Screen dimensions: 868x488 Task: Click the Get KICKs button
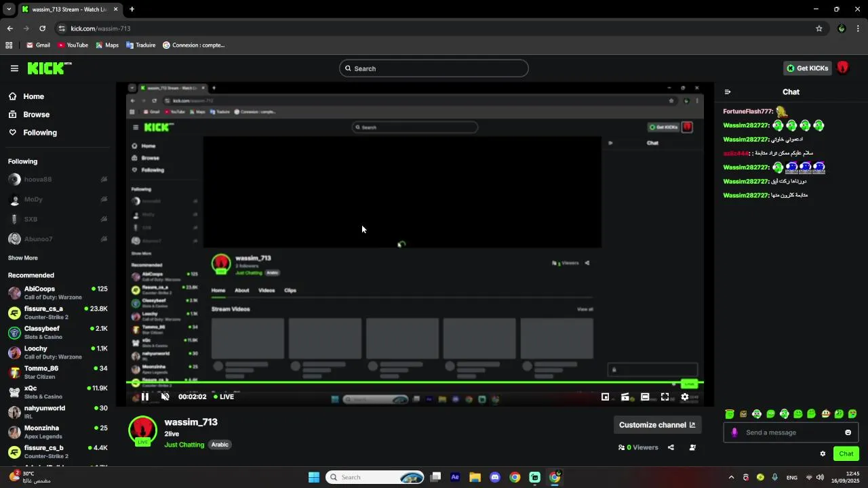coord(807,68)
